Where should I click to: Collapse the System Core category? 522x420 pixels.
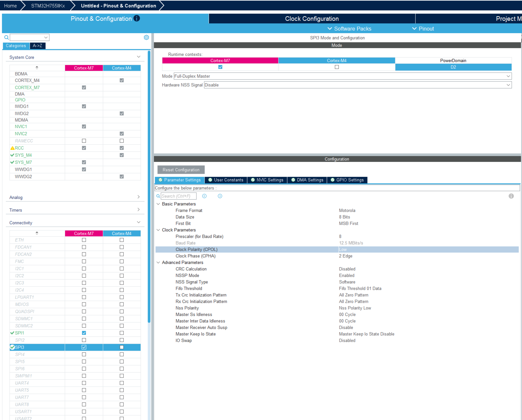click(139, 57)
